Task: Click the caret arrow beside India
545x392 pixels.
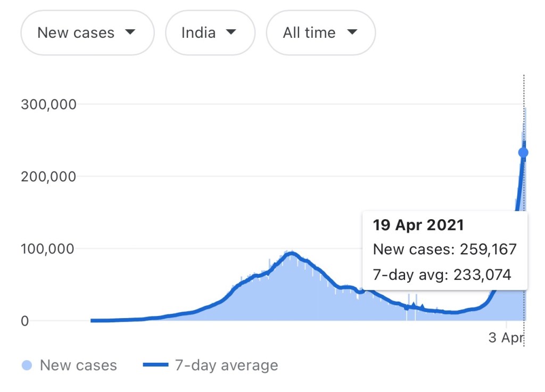Action: pos(230,32)
